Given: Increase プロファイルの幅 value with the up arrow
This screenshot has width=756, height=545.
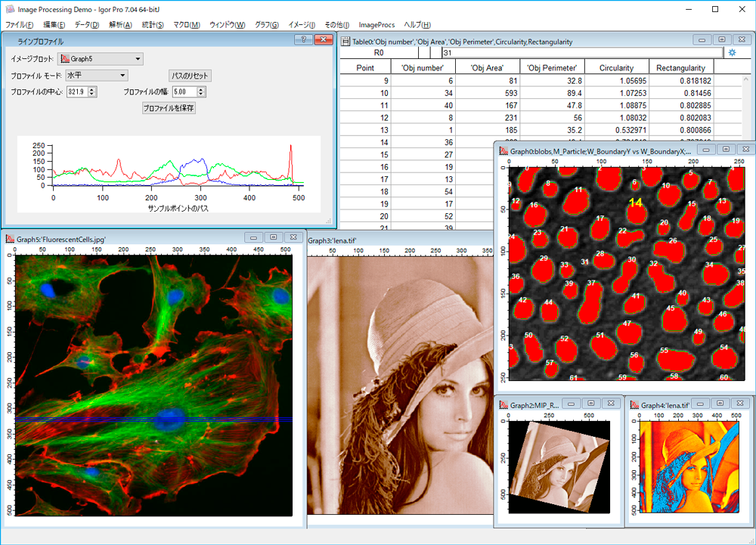Looking at the screenshot, I should click(x=201, y=89).
